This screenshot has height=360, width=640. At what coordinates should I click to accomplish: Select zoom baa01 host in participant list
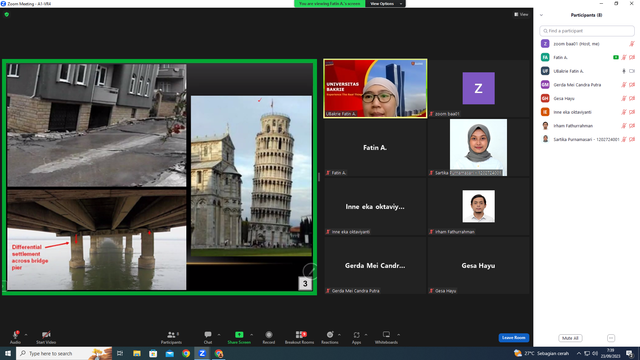(x=587, y=44)
